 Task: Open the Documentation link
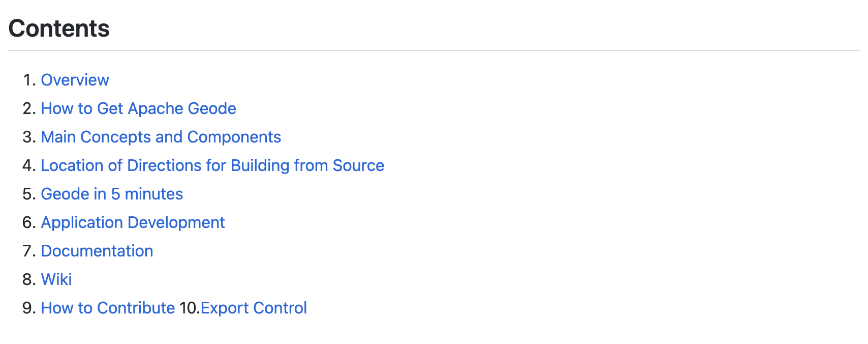[x=97, y=251]
